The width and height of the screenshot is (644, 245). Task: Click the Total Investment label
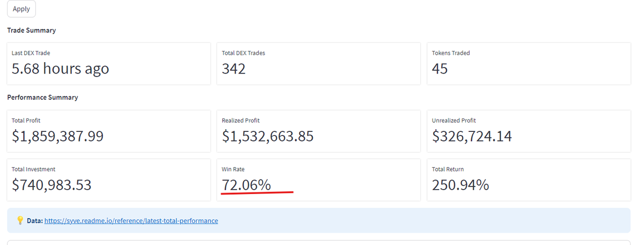(x=33, y=169)
